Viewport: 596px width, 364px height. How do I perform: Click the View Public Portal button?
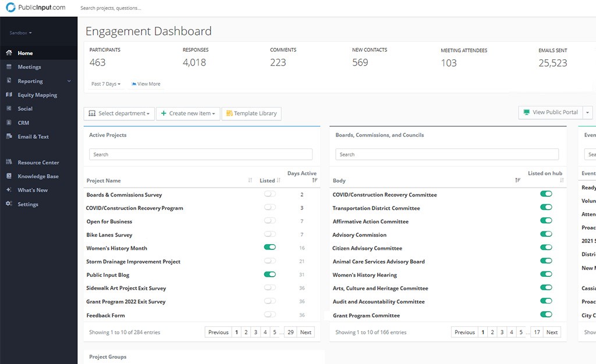551,112
